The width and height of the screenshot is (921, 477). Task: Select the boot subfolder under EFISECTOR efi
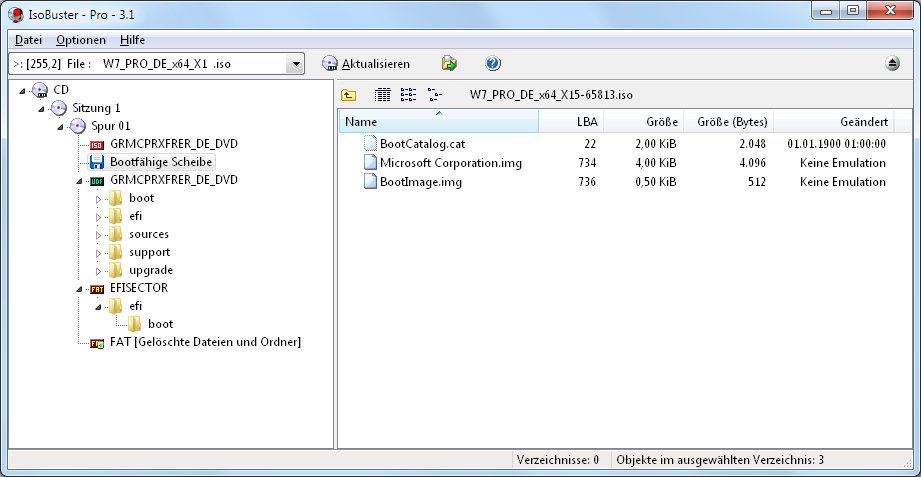click(x=160, y=324)
